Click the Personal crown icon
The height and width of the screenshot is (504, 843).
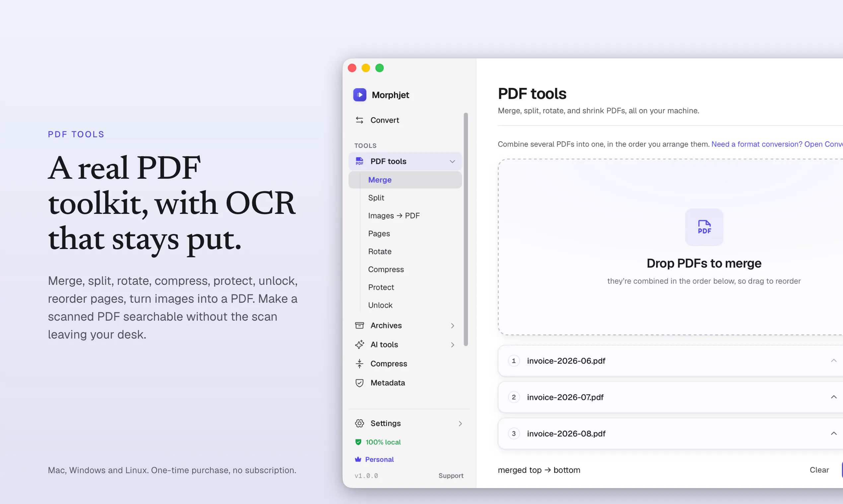pos(358,459)
